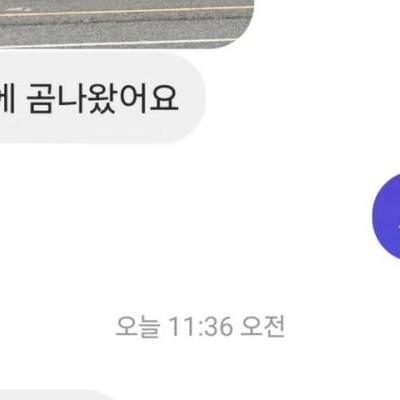Screen dimensions: 400x400
Task: Click the blue-violet floating action circle
Action: 387,217
